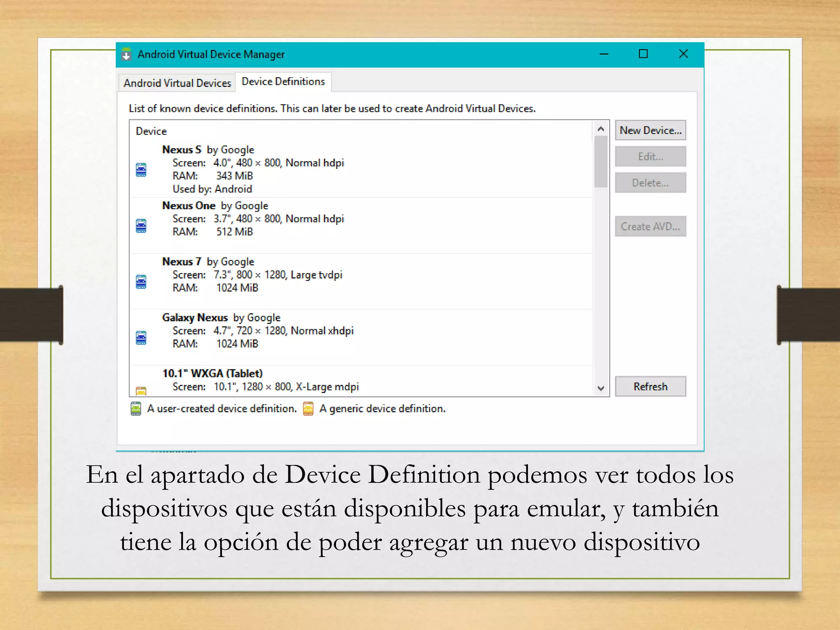The image size is (840, 630).
Task: Select the Nexus 7 device icon
Action: pyautogui.click(x=141, y=281)
